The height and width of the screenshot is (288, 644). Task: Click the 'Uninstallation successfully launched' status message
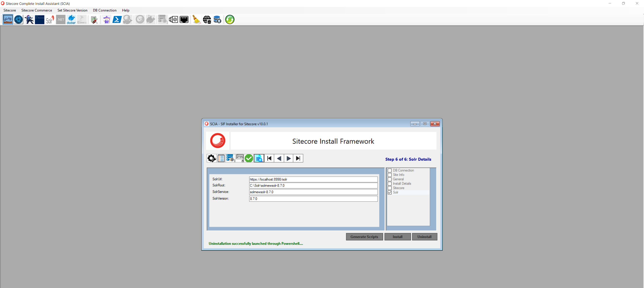coord(256,244)
